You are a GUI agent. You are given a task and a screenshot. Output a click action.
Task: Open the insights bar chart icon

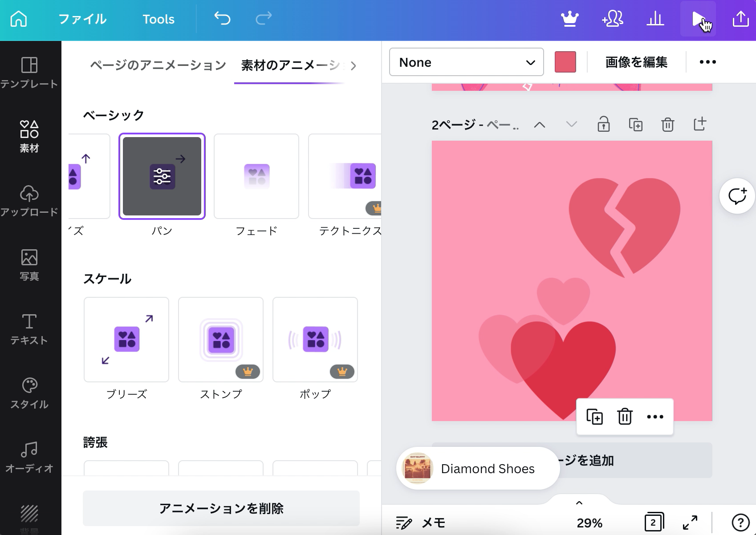pyautogui.click(x=655, y=19)
